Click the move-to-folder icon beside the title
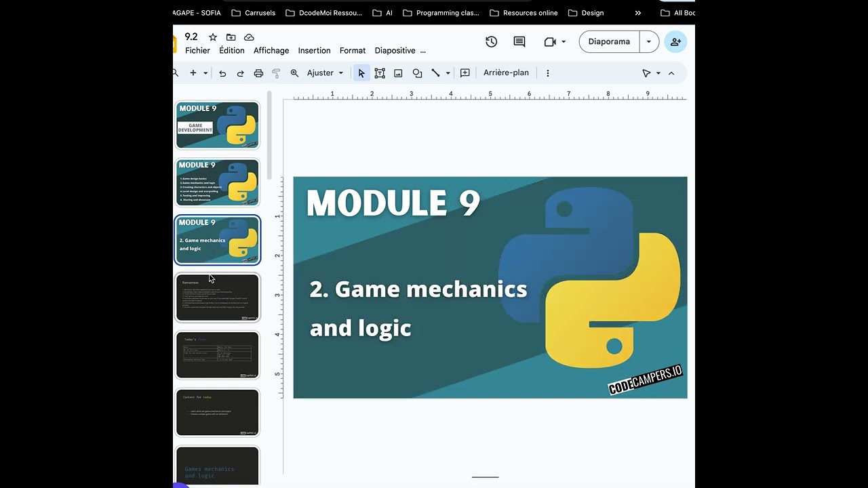The image size is (868, 488). (231, 37)
